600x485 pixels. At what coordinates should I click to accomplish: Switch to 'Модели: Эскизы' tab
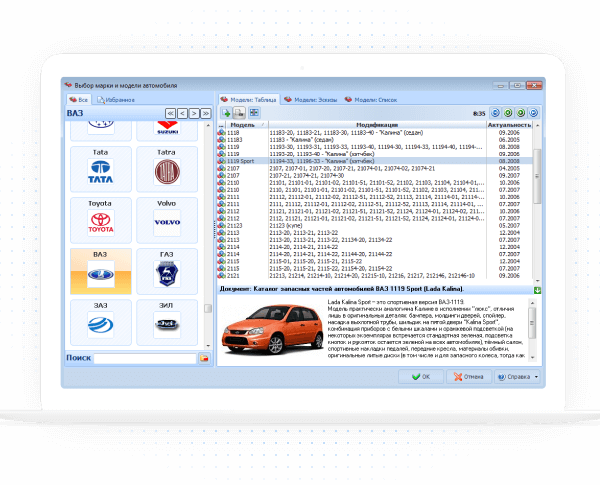[x=311, y=100]
